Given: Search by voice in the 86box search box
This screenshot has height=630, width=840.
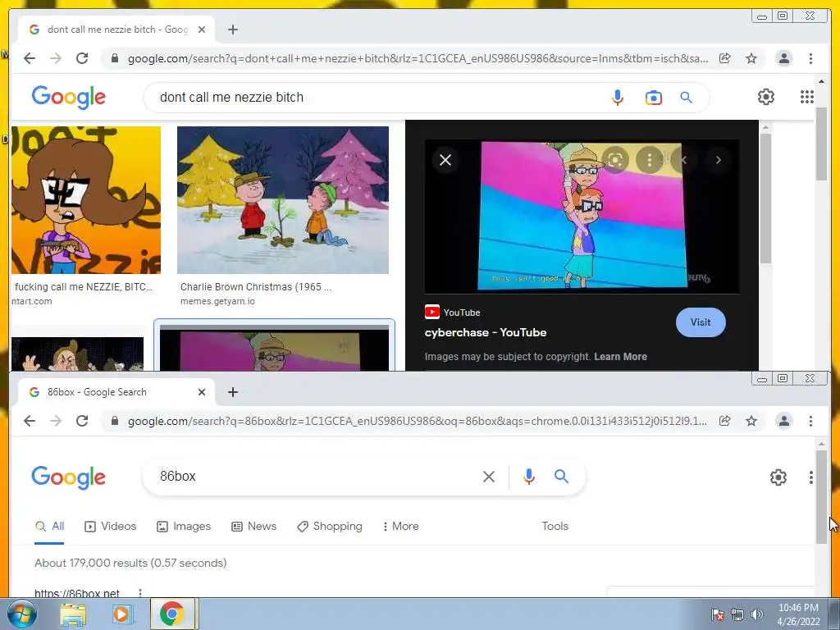Looking at the screenshot, I should coord(529,477).
